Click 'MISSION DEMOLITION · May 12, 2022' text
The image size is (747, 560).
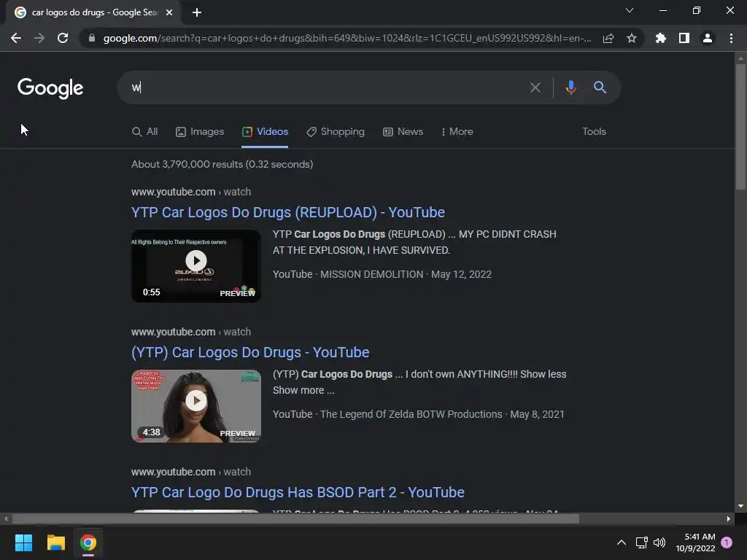[x=406, y=275]
